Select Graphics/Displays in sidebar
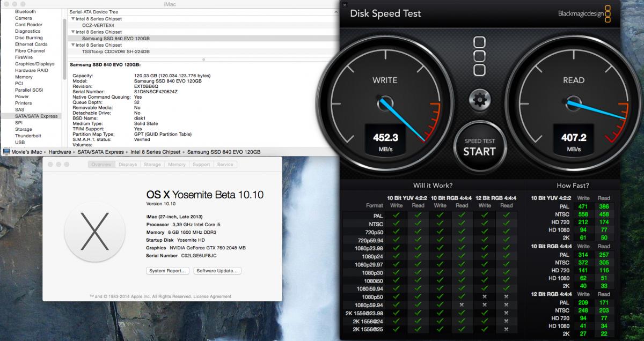The image size is (644, 341). tap(35, 64)
